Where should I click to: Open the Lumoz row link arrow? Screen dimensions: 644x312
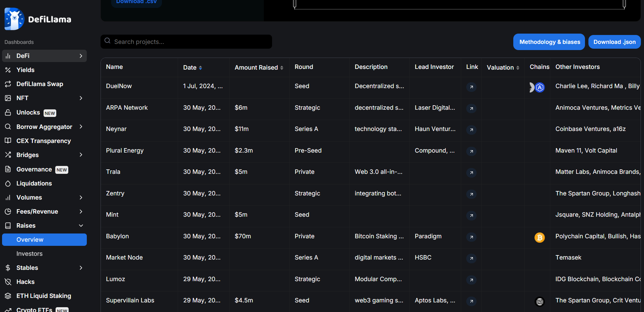[x=471, y=280]
